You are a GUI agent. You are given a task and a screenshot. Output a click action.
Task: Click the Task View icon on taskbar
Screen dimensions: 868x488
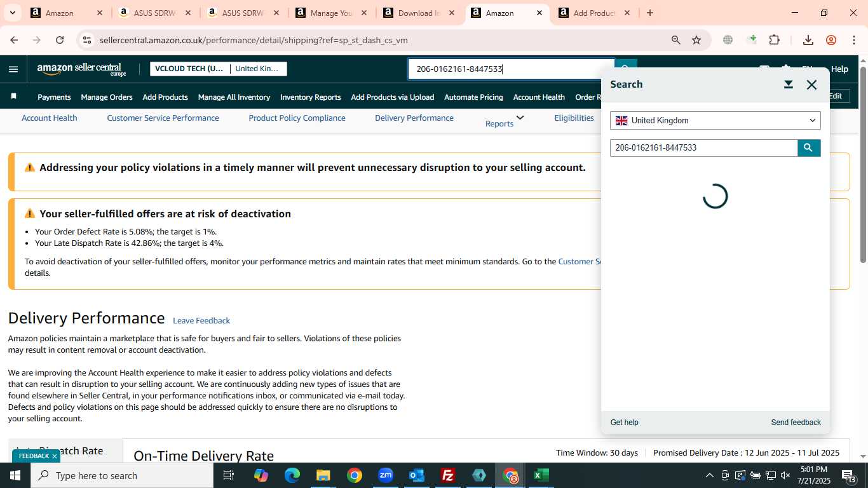tap(229, 475)
